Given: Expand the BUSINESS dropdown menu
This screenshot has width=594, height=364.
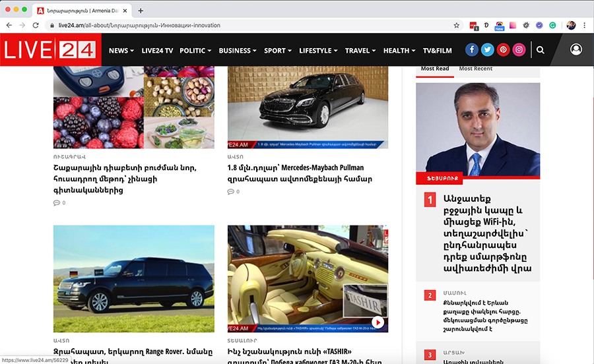Looking at the screenshot, I should click(x=238, y=50).
